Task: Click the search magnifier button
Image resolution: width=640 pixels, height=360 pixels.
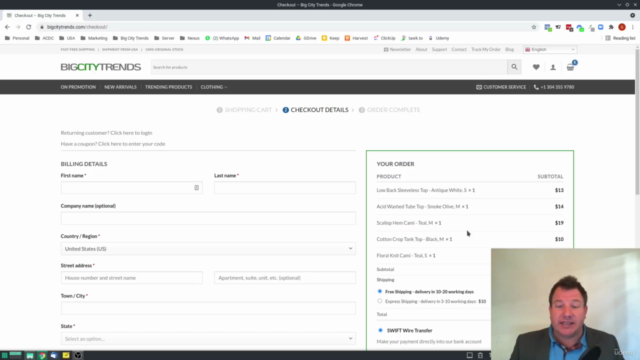Action: click(514, 67)
